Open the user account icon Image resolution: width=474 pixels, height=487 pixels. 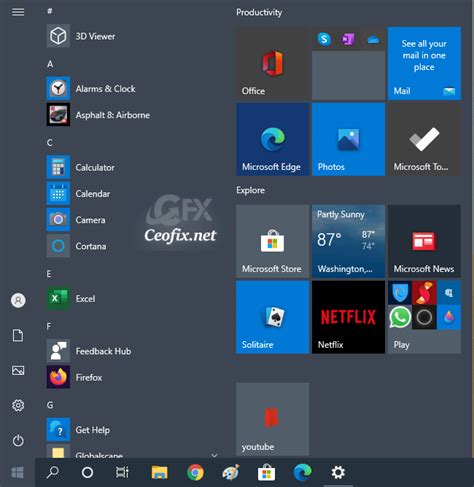click(18, 300)
